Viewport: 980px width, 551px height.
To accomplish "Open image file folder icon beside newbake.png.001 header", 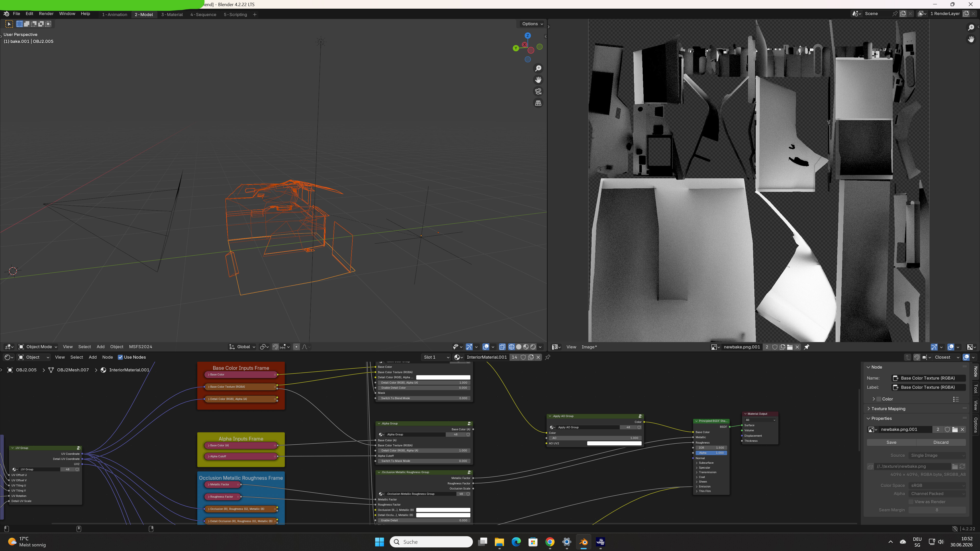I will 790,347.
